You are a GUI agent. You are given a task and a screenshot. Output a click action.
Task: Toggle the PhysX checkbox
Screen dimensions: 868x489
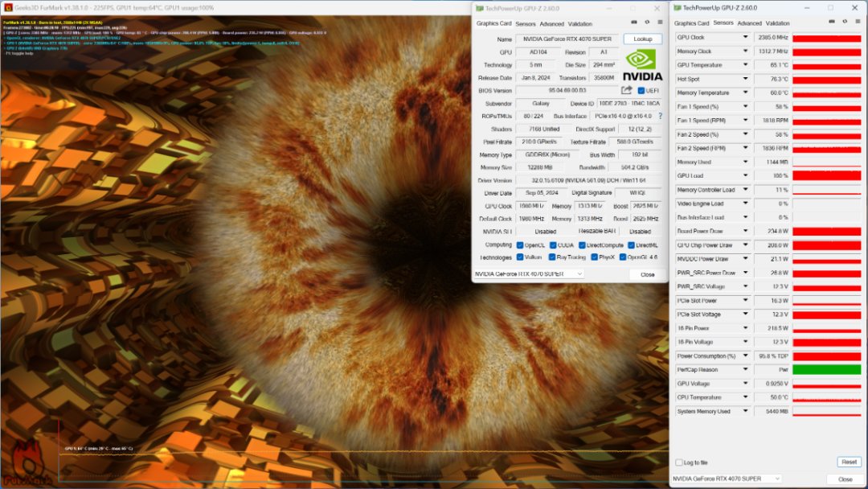(x=594, y=257)
